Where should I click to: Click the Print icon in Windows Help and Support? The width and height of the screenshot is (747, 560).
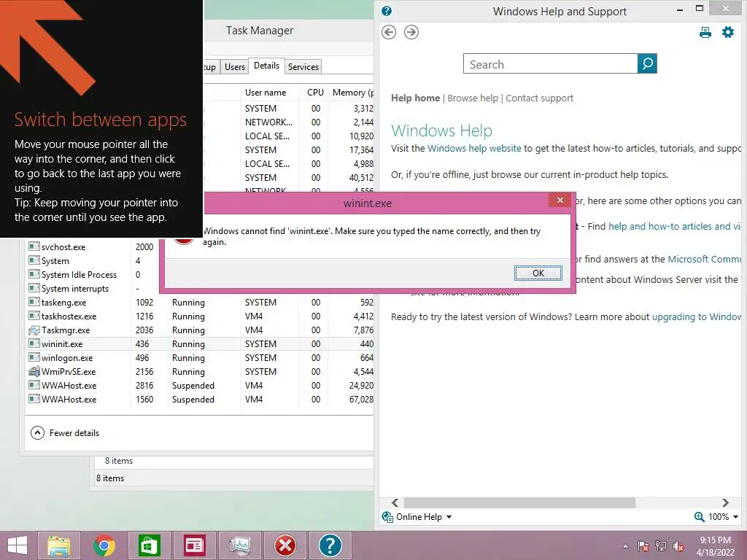pos(705,32)
